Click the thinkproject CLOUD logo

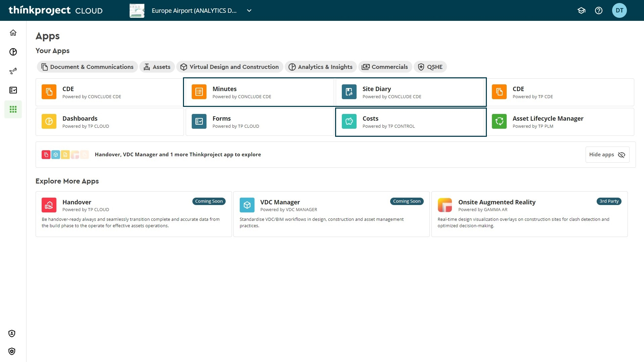click(56, 10)
